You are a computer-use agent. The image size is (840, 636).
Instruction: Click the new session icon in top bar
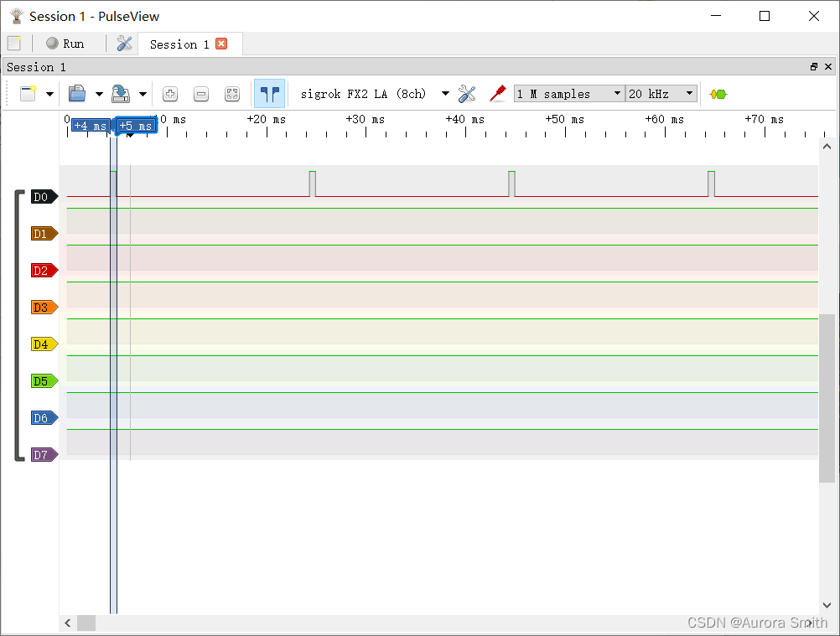(14, 44)
